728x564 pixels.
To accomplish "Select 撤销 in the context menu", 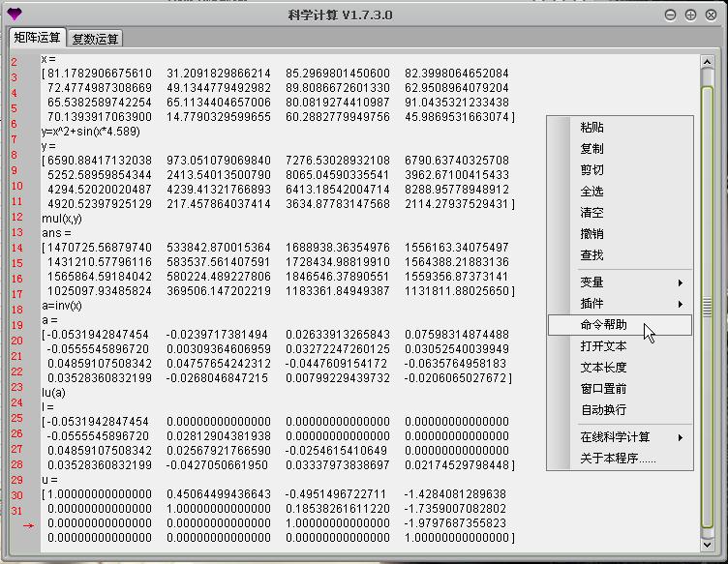I will click(x=591, y=234).
